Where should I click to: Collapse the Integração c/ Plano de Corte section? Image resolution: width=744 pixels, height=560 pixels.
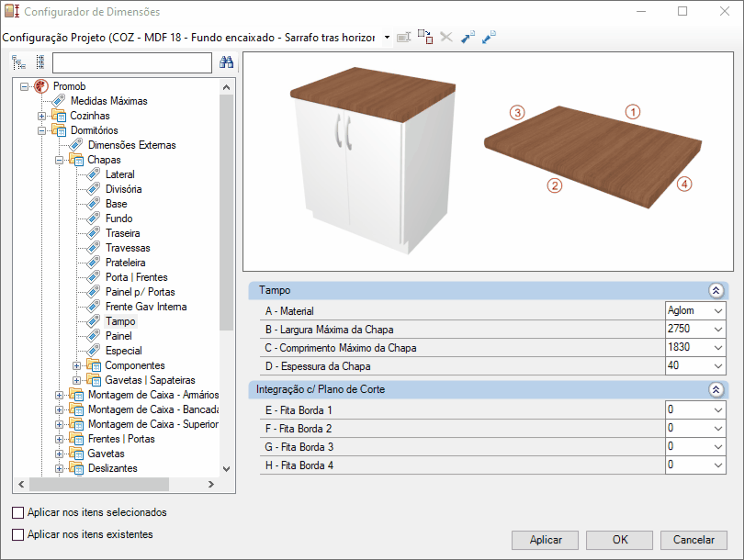(x=716, y=390)
